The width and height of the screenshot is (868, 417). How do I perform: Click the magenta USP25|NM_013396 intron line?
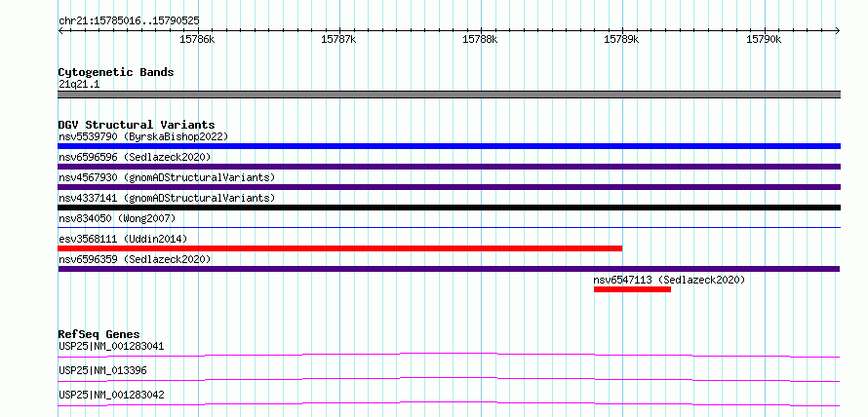point(449,379)
